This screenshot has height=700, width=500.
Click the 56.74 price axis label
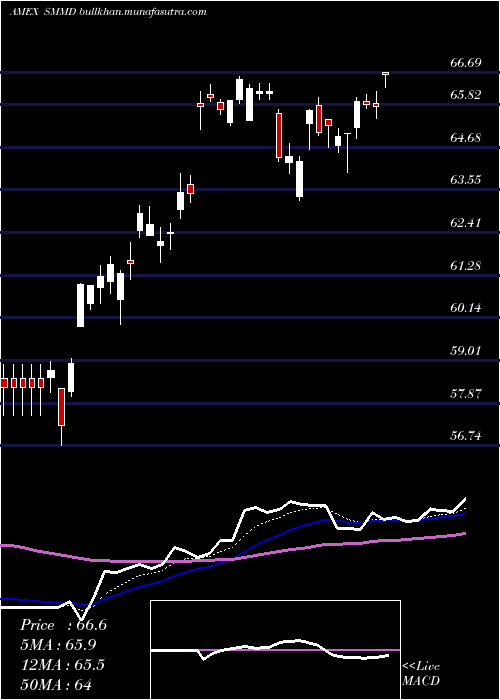coord(466,436)
